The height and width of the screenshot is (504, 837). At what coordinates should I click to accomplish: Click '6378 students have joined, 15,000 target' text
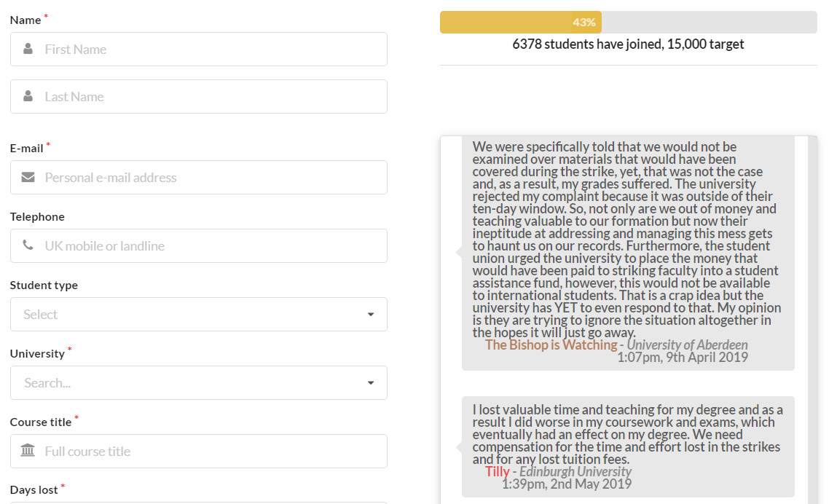click(x=628, y=44)
